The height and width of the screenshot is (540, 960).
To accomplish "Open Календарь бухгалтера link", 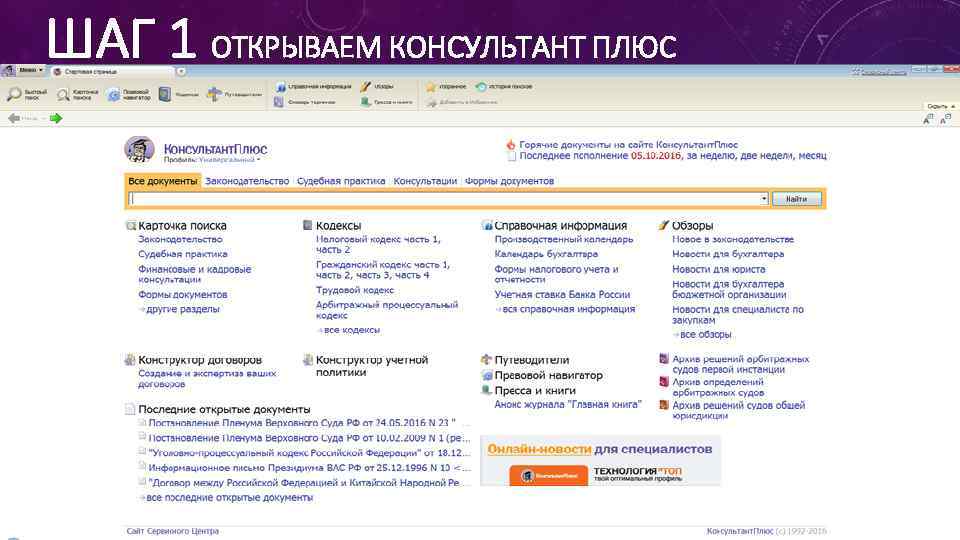I will click(546, 254).
